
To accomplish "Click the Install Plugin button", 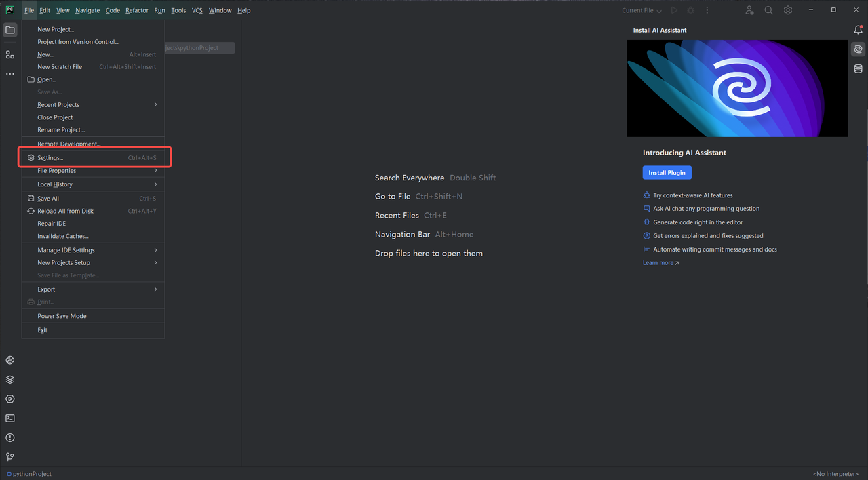I will click(x=667, y=173).
